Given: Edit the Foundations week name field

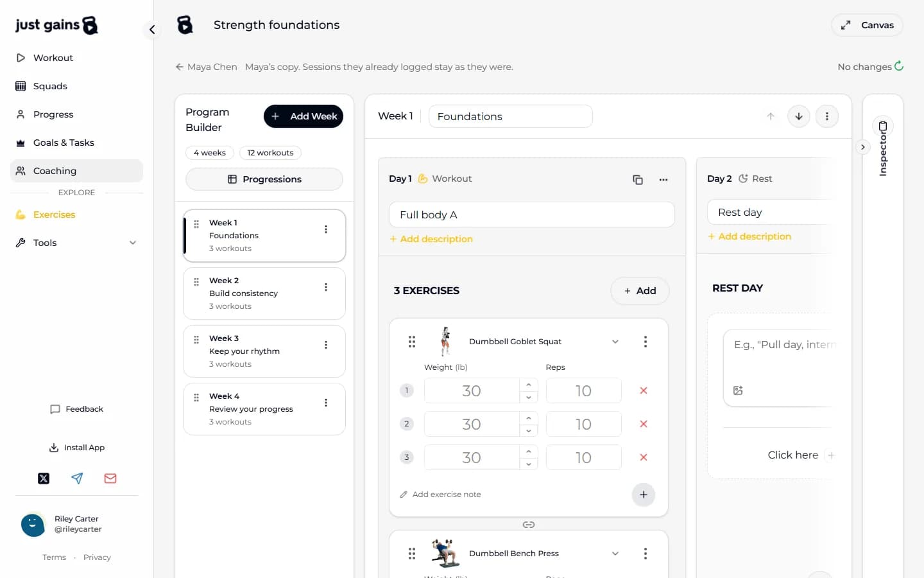Looking at the screenshot, I should pyautogui.click(x=511, y=116).
